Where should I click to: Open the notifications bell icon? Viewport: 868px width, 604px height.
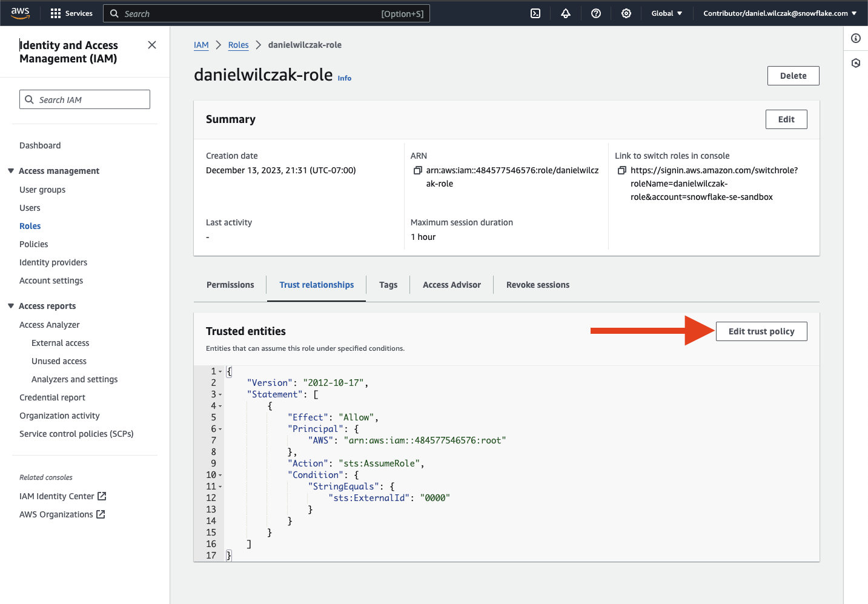point(566,13)
